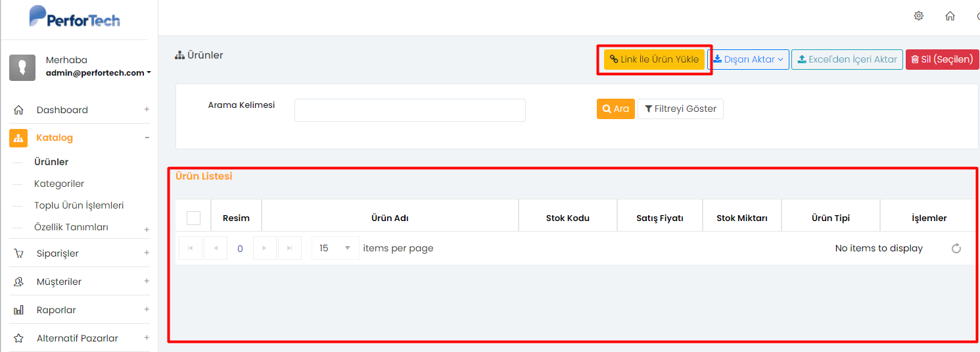Click İşlemler column header
Screen dimensions: 980x352
(x=929, y=218)
